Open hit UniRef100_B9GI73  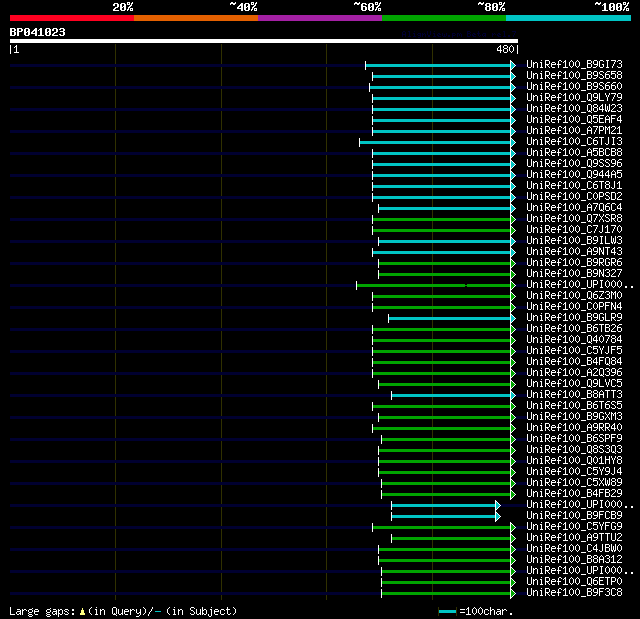click(574, 64)
